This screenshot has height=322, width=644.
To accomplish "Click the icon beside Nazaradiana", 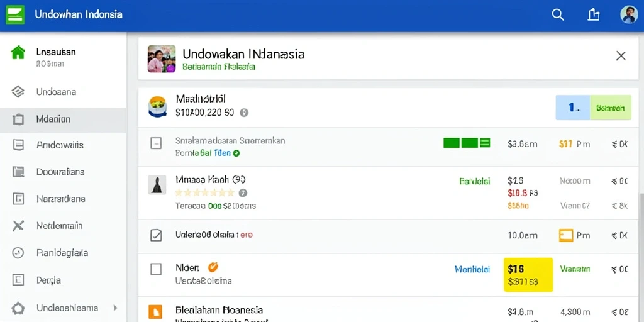I will click(18, 199).
